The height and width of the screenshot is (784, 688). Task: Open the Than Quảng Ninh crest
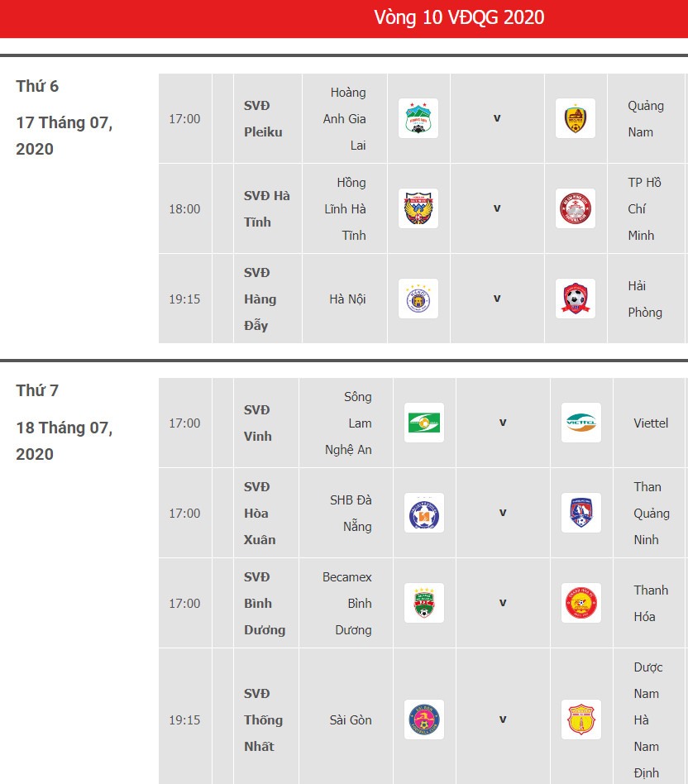581,513
